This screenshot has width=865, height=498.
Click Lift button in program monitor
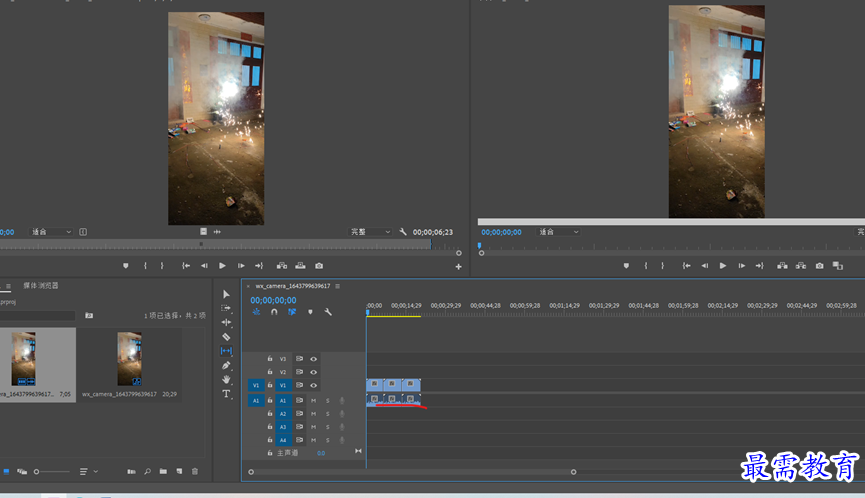tap(782, 266)
